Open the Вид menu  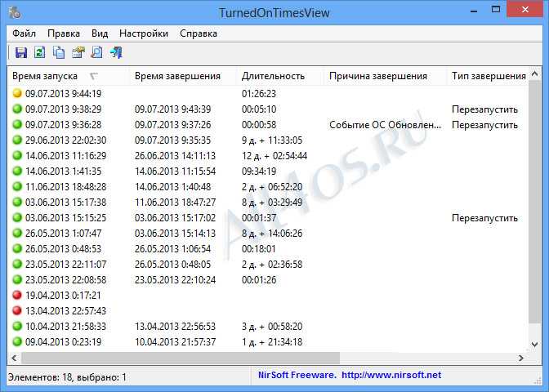pyautogui.click(x=100, y=33)
